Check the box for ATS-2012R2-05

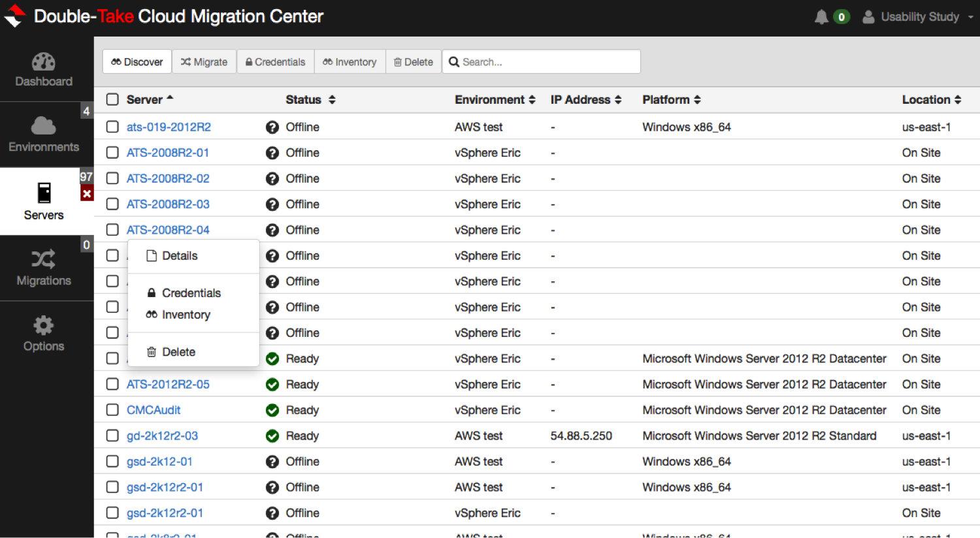(x=112, y=384)
